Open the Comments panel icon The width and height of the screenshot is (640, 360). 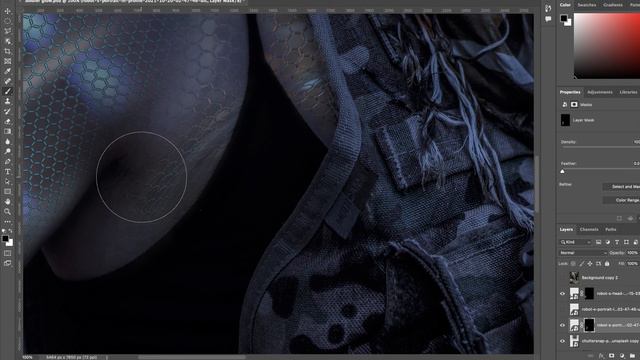pyautogui.click(x=548, y=19)
